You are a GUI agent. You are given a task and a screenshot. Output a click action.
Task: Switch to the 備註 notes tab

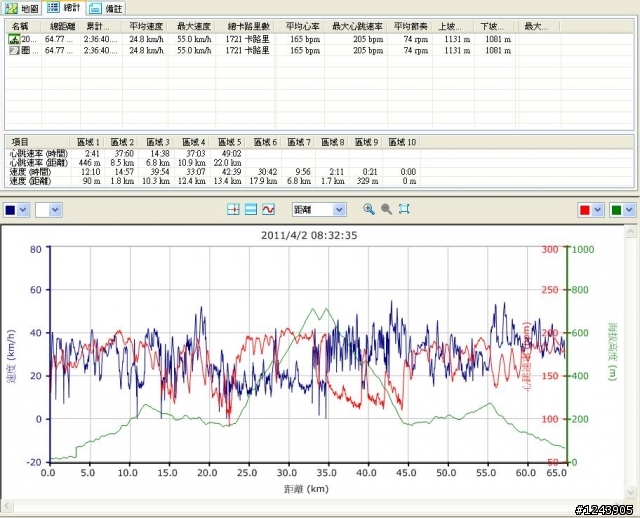pos(106,8)
